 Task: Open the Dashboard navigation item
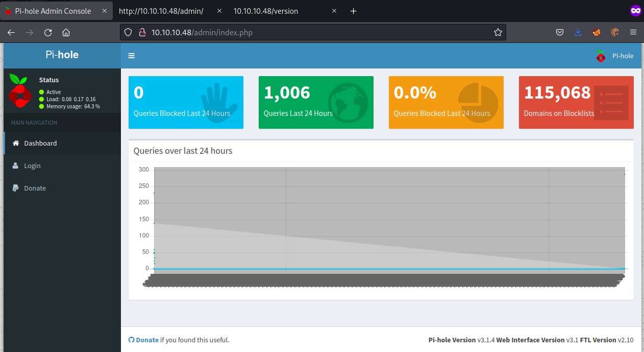[x=40, y=143]
